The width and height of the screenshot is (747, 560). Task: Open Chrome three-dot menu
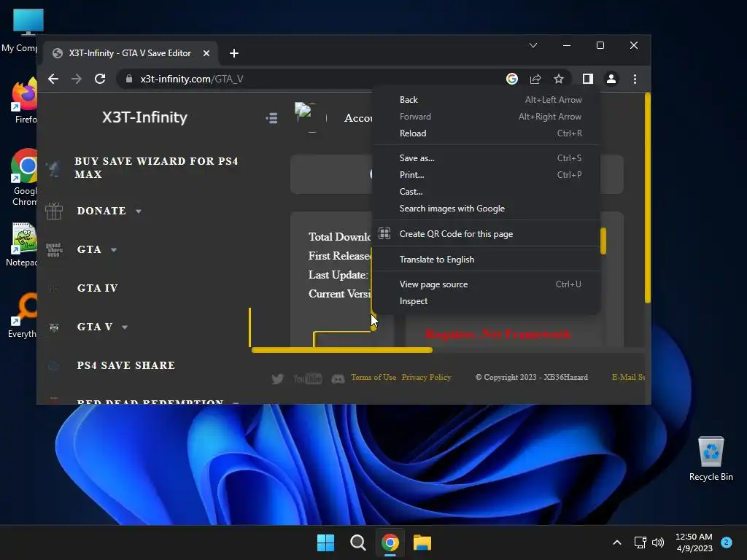click(x=635, y=79)
